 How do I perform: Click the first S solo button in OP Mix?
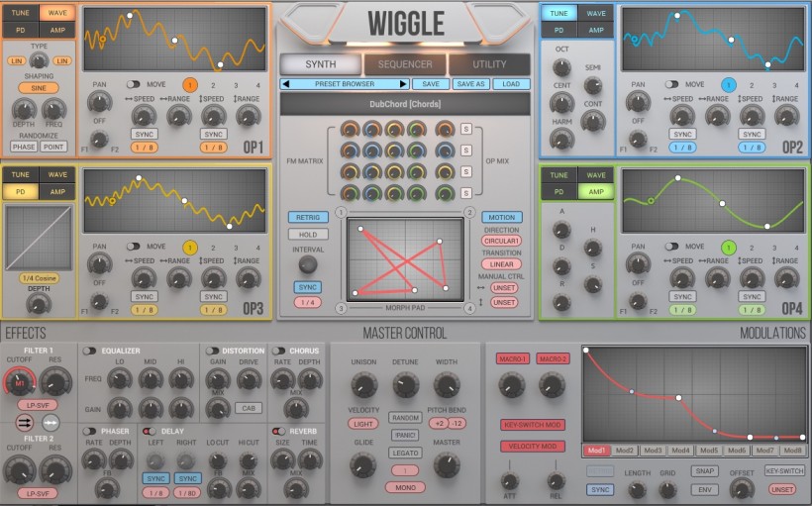click(x=465, y=130)
